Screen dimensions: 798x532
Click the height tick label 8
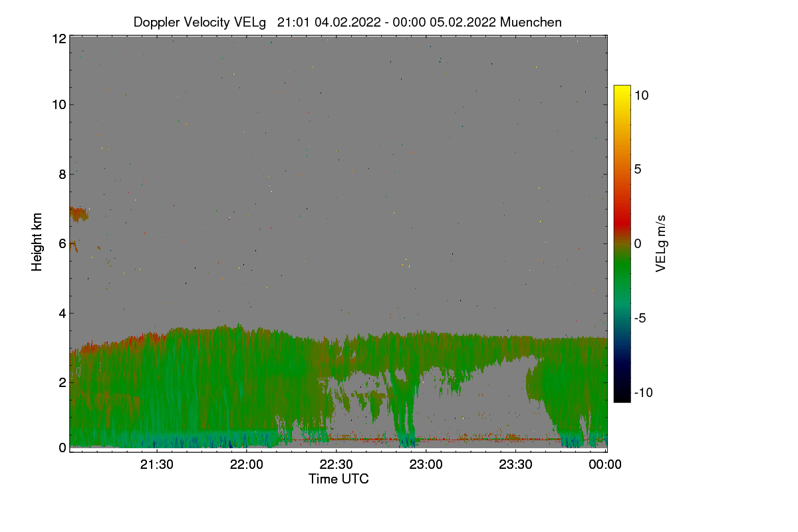tap(62, 174)
